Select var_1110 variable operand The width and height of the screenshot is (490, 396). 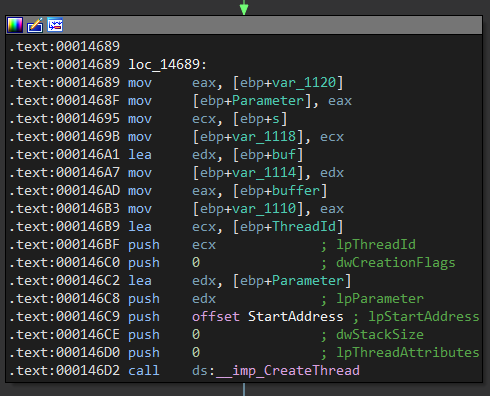[x=264, y=208]
